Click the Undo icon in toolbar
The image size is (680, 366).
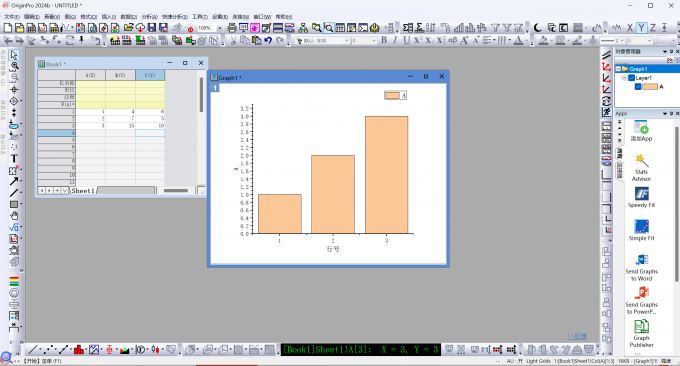click(x=268, y=40)
